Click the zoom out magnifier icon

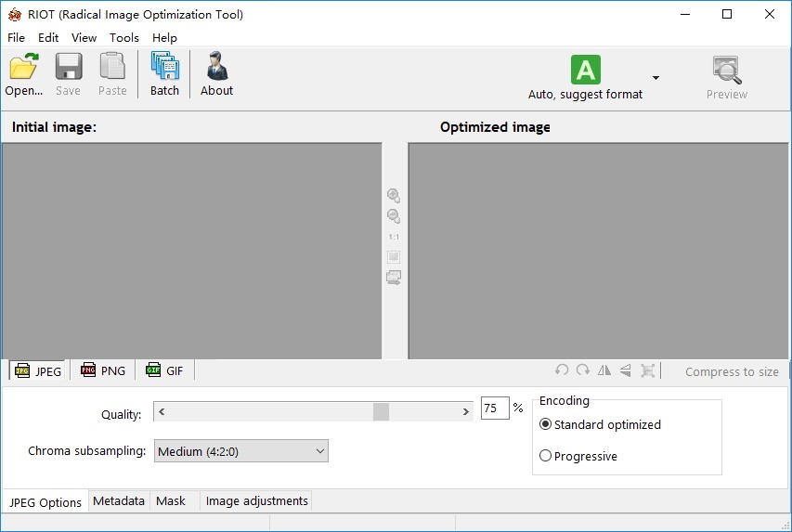[x=394, y=216]
